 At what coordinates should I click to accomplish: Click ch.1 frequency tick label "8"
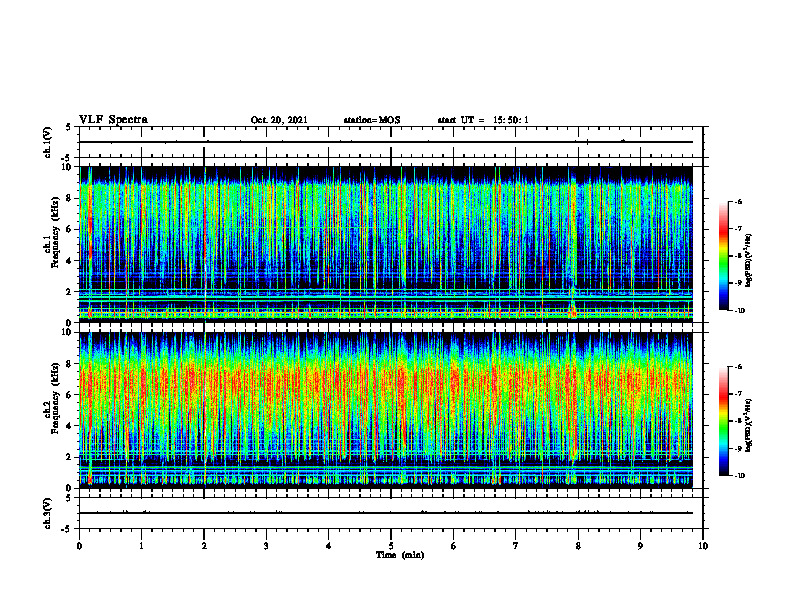click(x=69, y=198)
